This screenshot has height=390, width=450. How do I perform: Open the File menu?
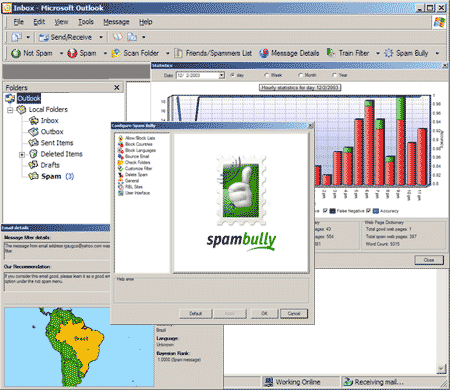point(19,22)
